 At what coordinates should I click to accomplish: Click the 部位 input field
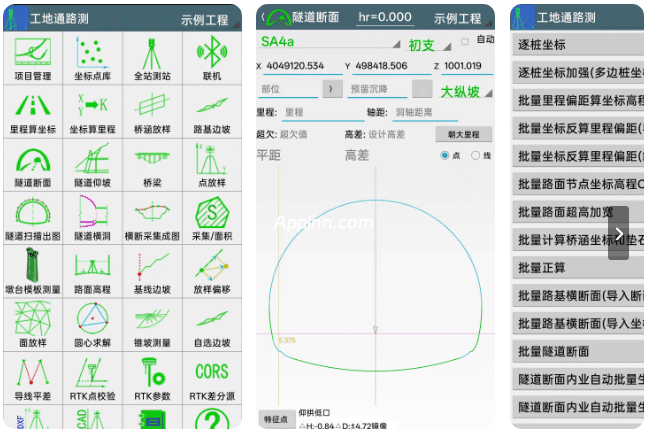tap(288, 89)
